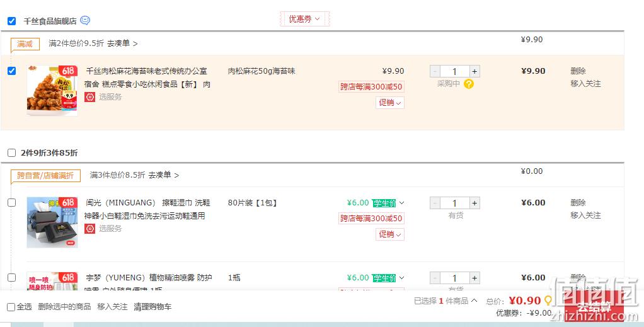Open 宇梦 喷雾 product thumbnail
Image resolution: width=644 pixels, height=327 pixels.
pyautogui.click(x=52, y=282)
